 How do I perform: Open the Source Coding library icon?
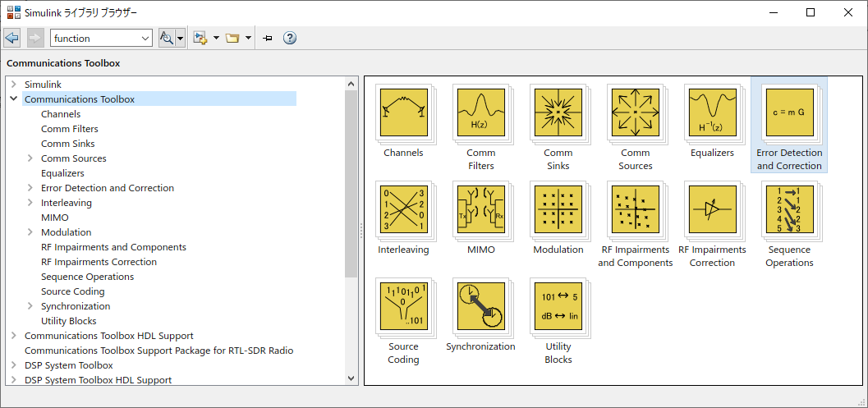403,306
